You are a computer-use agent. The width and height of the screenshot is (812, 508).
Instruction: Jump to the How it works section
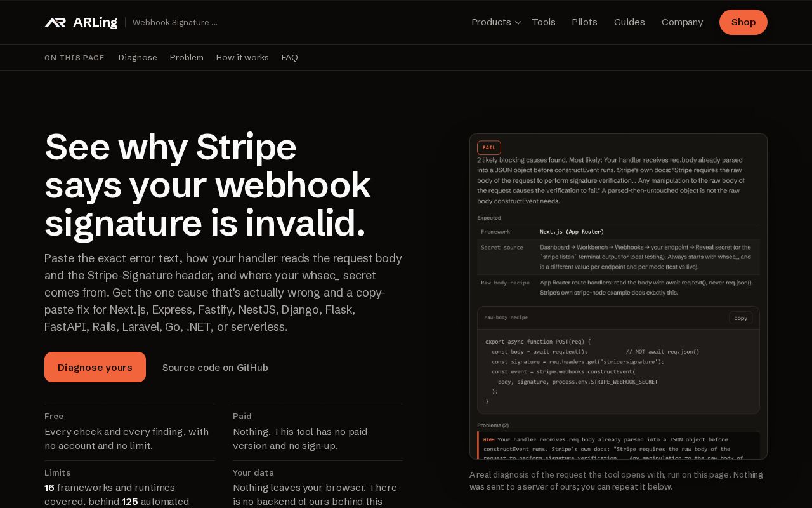(242, 57)
